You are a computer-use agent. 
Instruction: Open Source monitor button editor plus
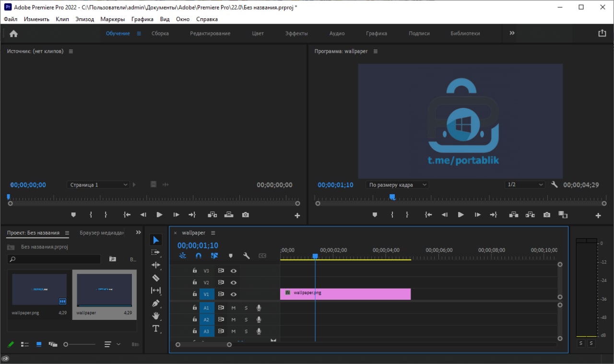click(x=297, y=216)
